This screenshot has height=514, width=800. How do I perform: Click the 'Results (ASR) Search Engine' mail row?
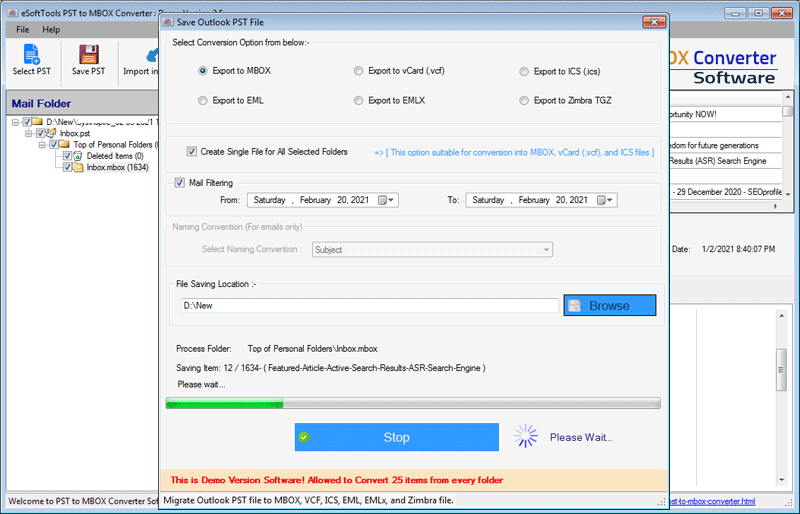pyautogui.click(x=726, y=161)
